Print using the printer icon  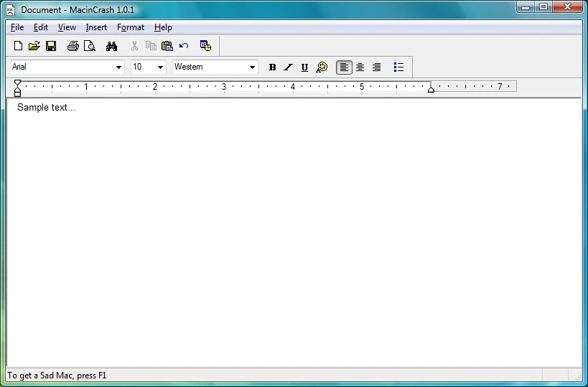tap(73, 46)
